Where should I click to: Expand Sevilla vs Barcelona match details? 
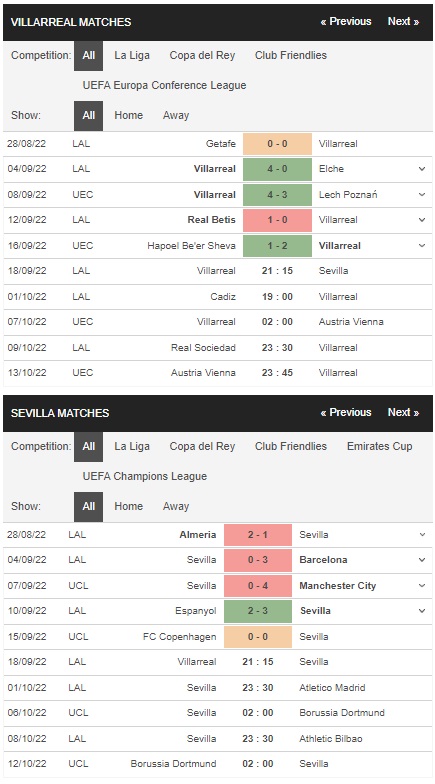[x=422, y=560]
